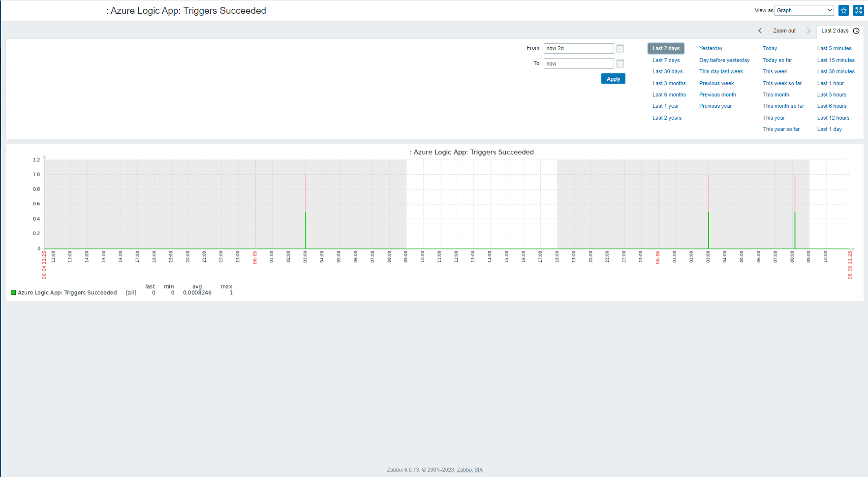Open calendar picker for To field

pos(620,64)
